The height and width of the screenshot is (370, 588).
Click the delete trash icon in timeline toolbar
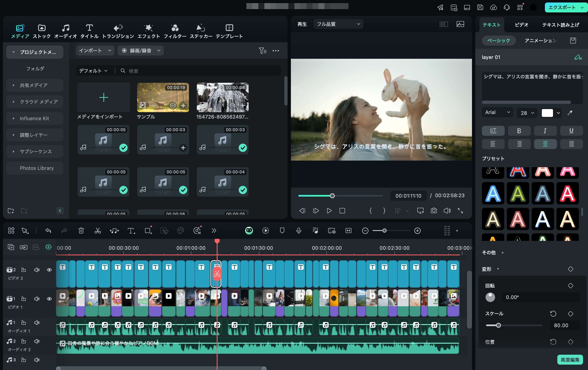pyautogui.click(x=81, y=231)
